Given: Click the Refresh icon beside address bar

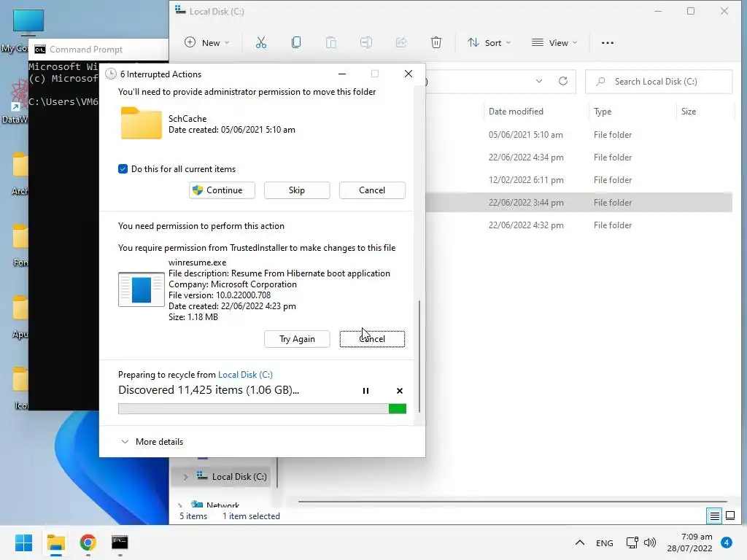Looking at the screenshot, I should (x=563, y=81).
